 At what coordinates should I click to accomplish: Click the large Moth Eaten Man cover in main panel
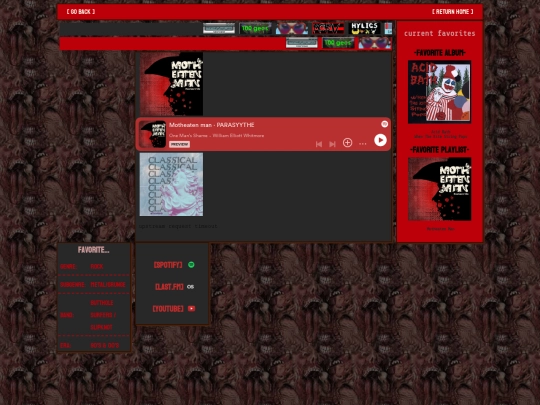(171, 84)
